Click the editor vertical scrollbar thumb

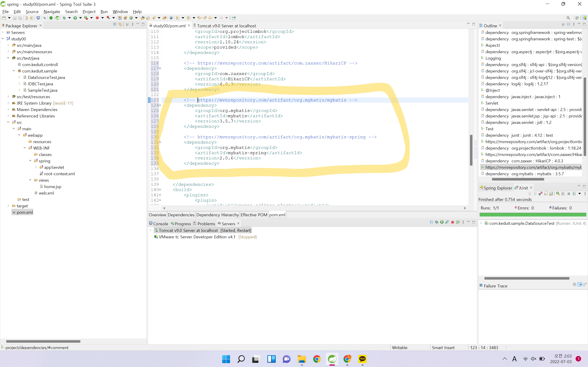click(471, 150)
